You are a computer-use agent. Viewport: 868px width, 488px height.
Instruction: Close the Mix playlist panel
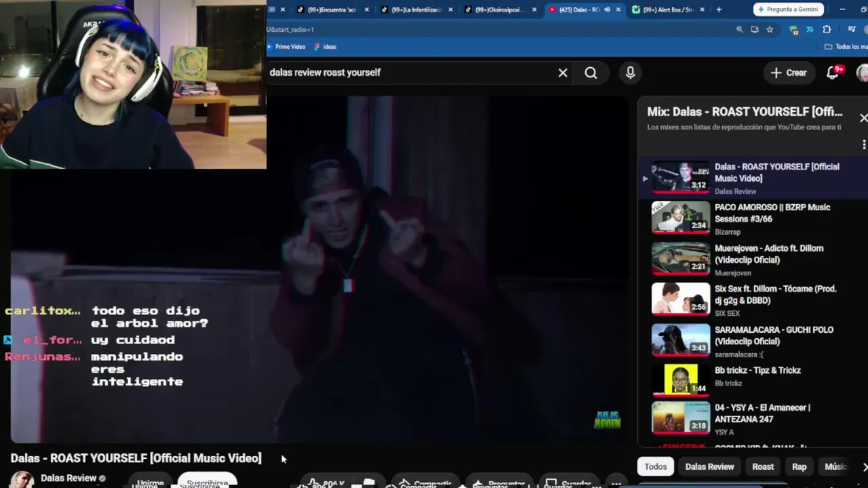(863, 118)
